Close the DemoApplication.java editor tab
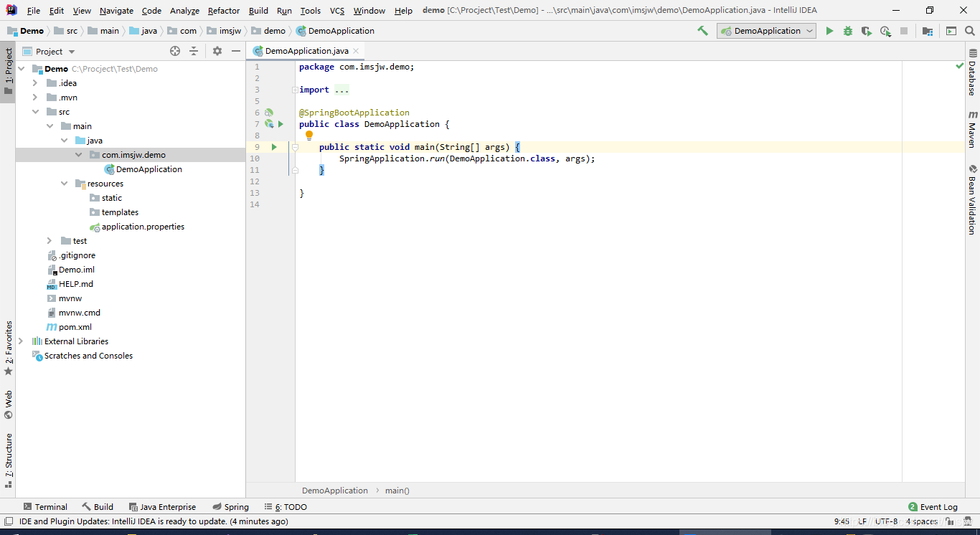The height and width of the screenshot is (535, 980). click(356, 51)
